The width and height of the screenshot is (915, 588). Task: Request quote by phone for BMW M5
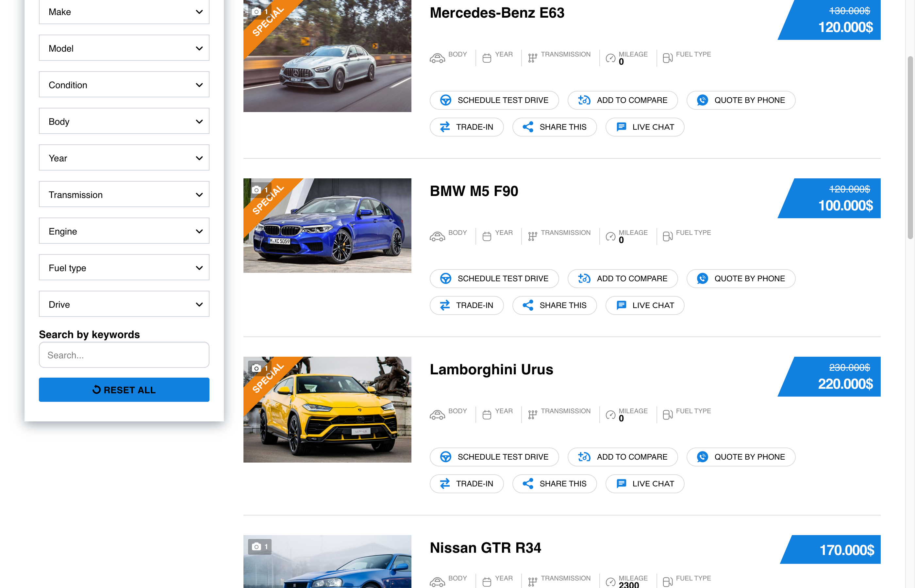741,278
